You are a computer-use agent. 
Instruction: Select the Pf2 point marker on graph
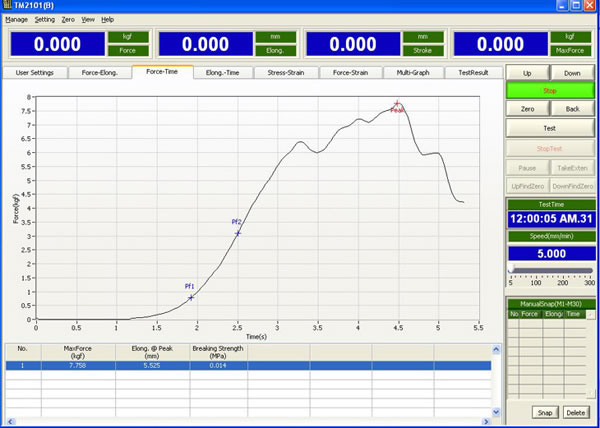(x=238, y=233)
